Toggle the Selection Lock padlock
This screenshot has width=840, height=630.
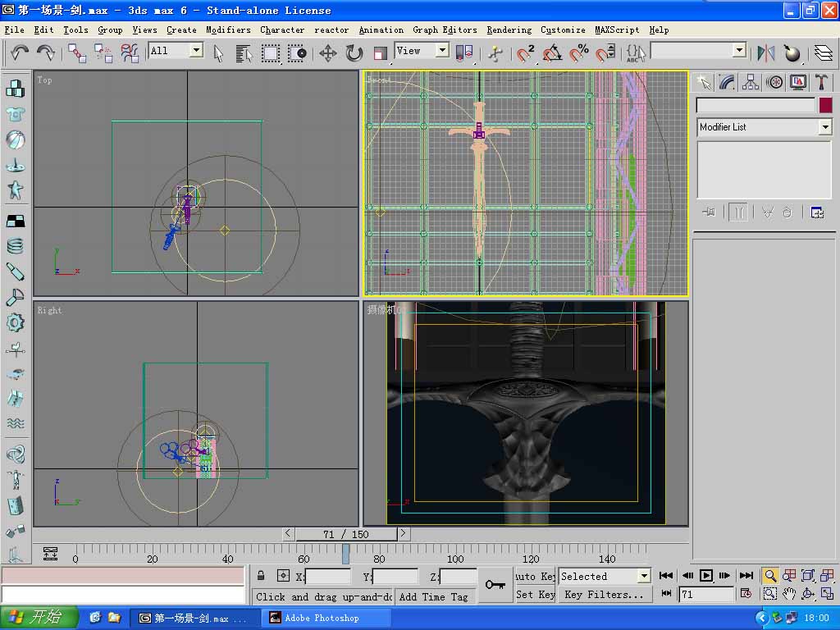[261, 576]
